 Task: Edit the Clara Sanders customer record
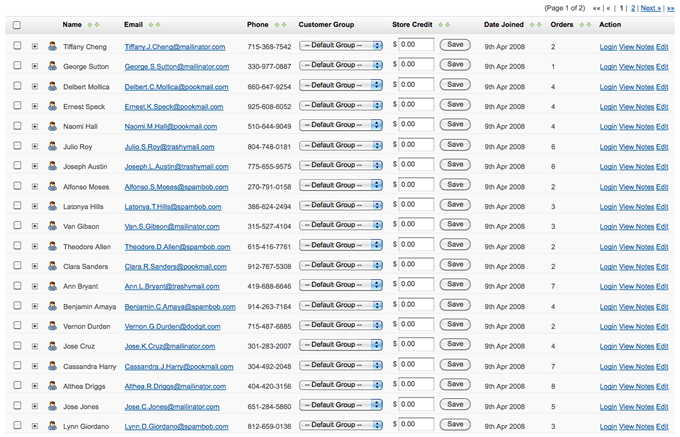[662, 267]
